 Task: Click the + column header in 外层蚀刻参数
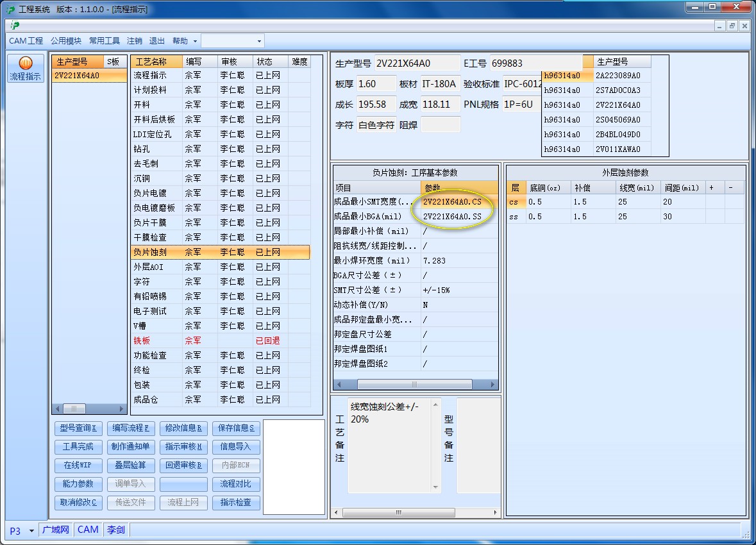715,188
